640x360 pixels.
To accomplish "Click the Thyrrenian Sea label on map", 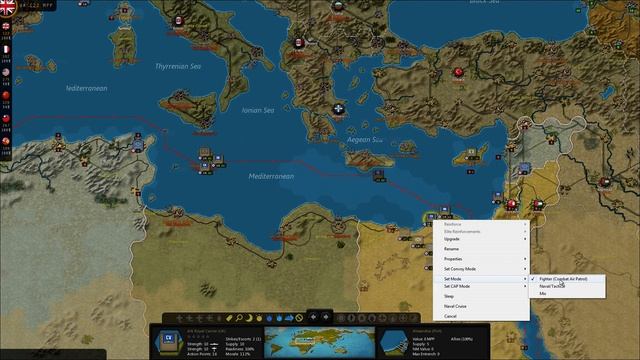I will [178, 66].
